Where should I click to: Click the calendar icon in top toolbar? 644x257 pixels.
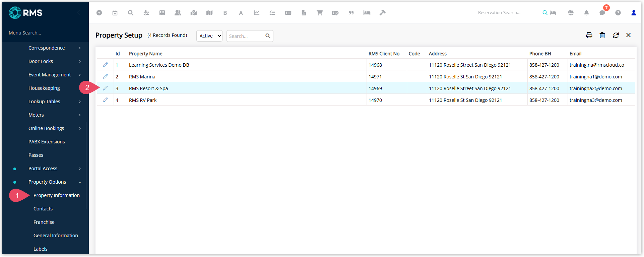pyautogui.click(x=115, y=13)
